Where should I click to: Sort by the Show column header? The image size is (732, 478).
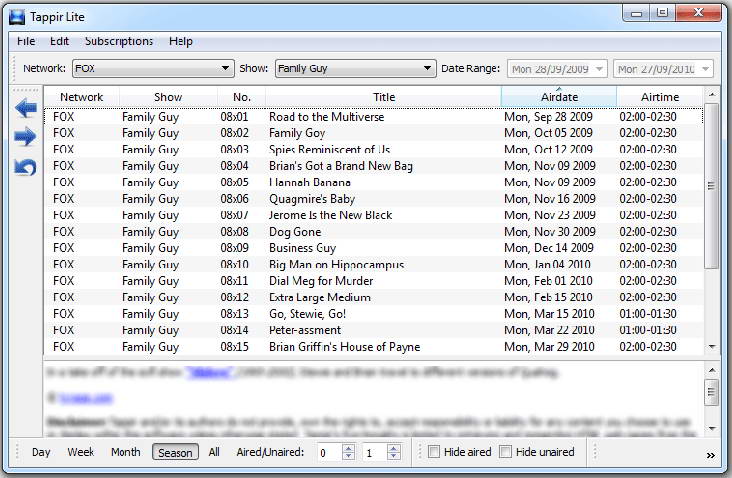click(x=168, y=97)
